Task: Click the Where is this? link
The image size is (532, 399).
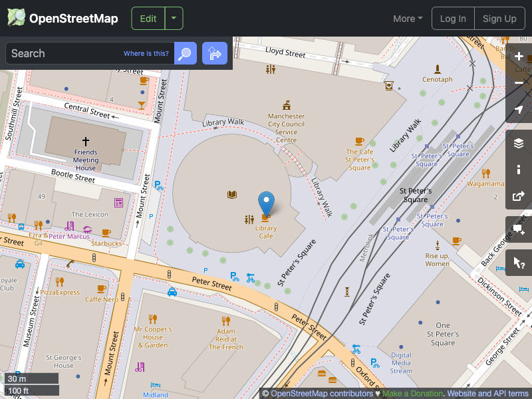Action: [146, 53]
